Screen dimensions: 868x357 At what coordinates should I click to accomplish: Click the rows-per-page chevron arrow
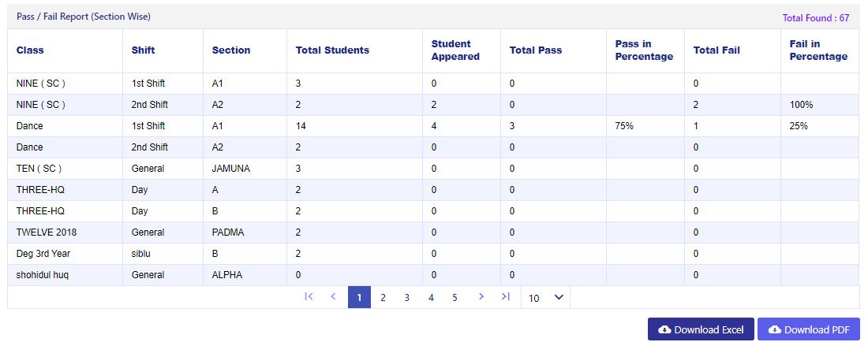tap(559, 297)
